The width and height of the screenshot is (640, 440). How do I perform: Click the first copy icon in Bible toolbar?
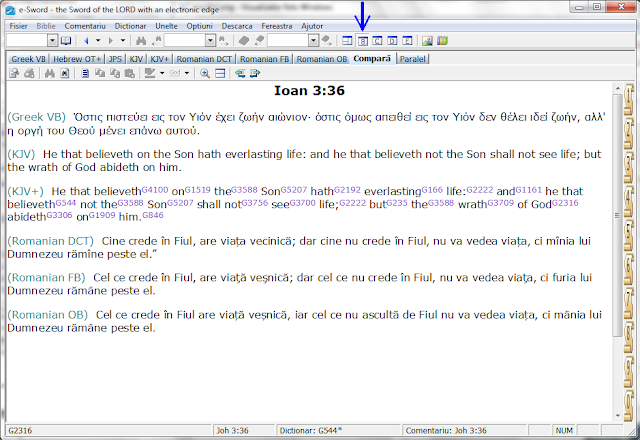pos(100,73)
